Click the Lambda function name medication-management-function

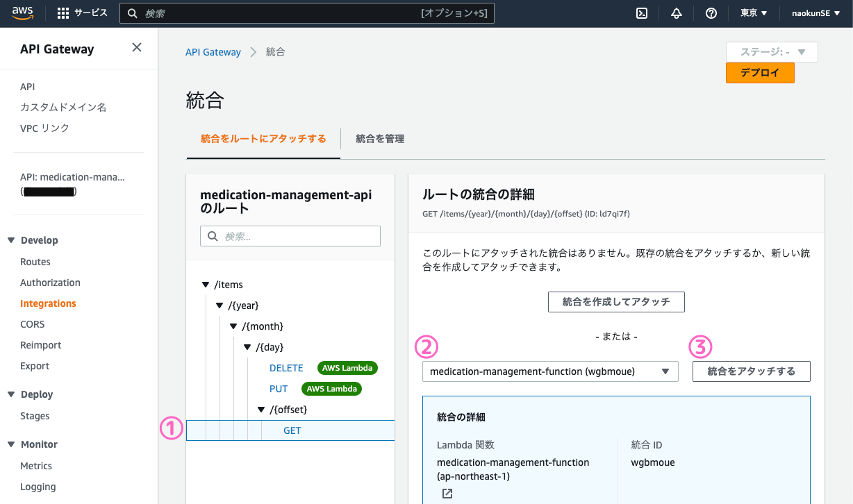pos(513,462)
